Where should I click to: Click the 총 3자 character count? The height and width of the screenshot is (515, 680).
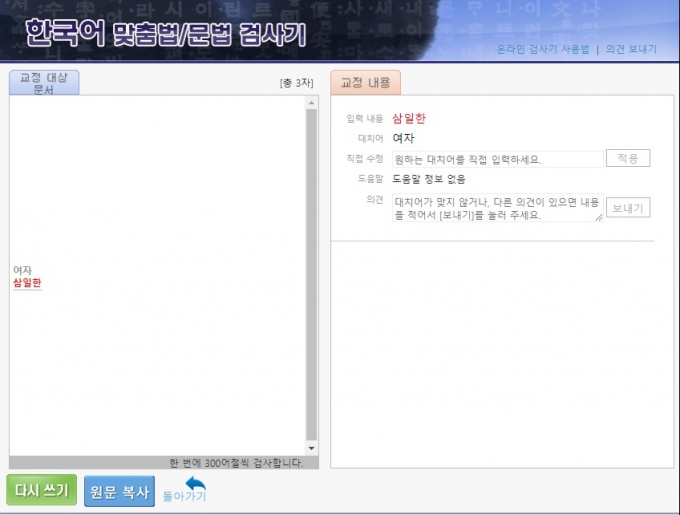[x=297, y=83]
